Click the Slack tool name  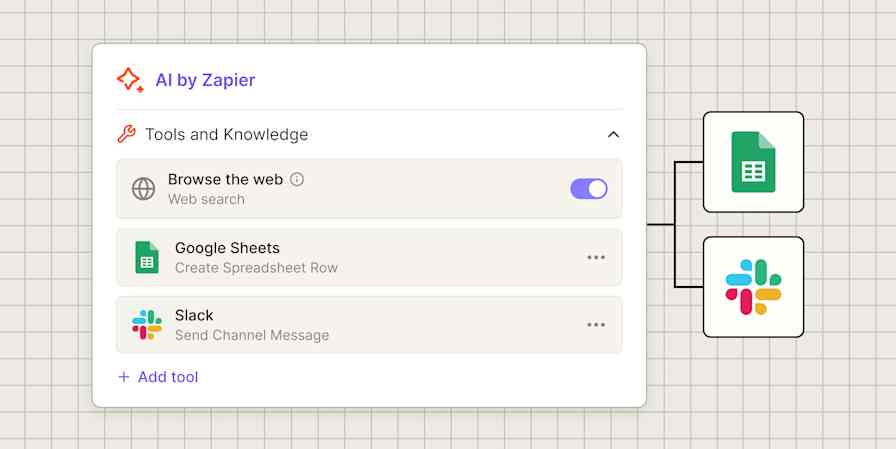click(x=194, y=315)
